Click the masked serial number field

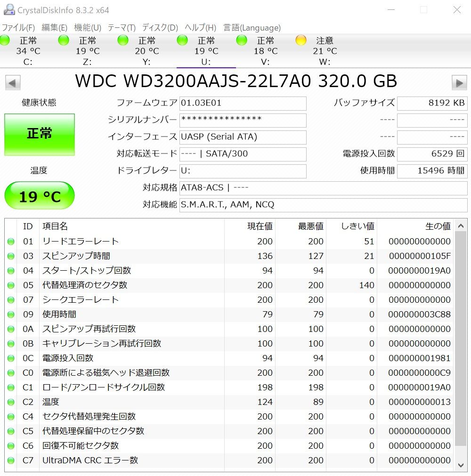point(243,121)
